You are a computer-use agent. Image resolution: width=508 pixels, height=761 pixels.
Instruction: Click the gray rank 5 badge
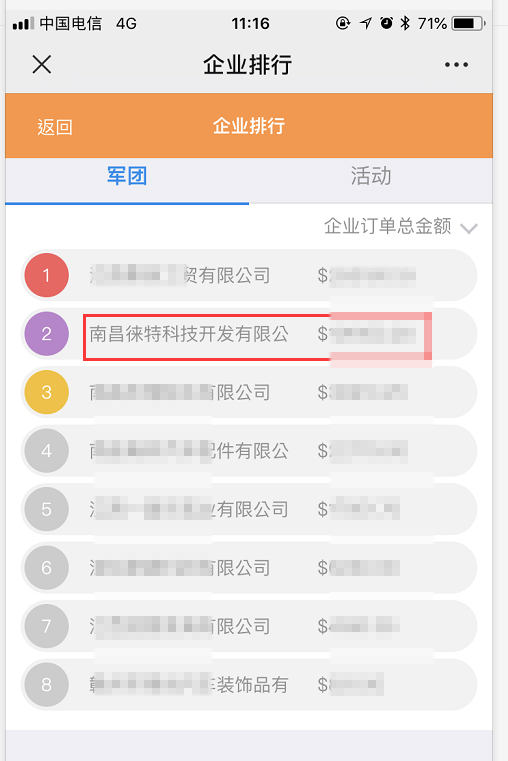47,509
